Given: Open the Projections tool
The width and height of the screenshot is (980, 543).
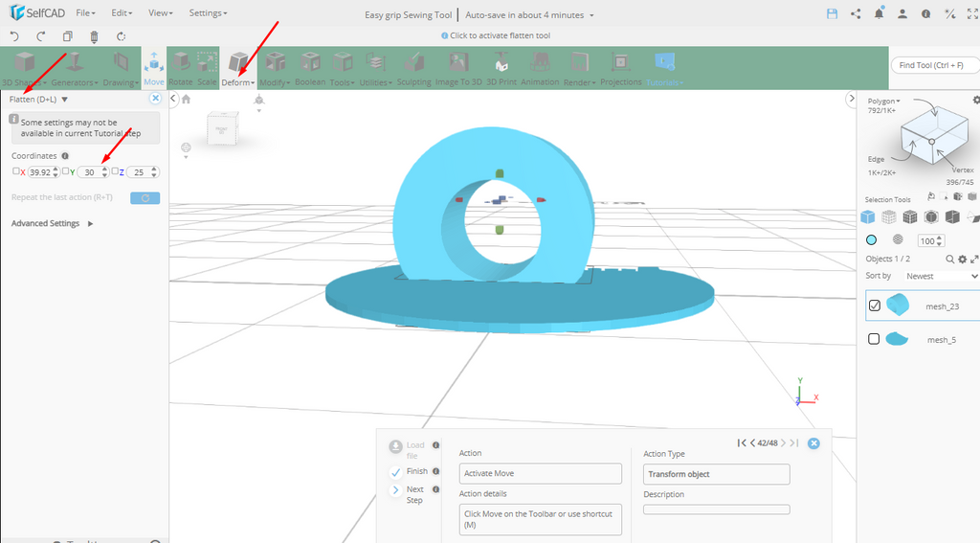Looking at the screenshot, I should (620, 68).
